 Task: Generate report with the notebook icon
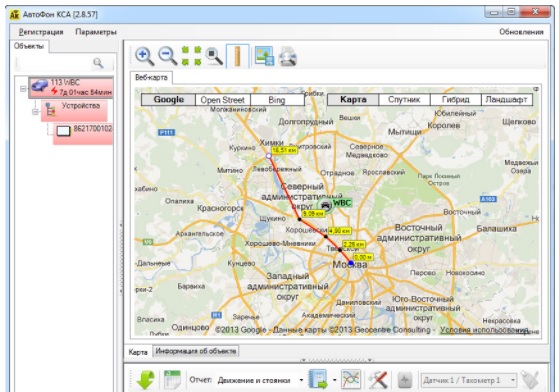pyautogui.click(x=318, y=379)
